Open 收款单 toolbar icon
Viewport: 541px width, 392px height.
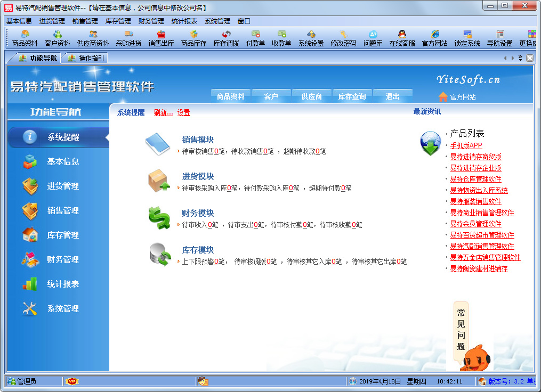(x=281, y=38)
